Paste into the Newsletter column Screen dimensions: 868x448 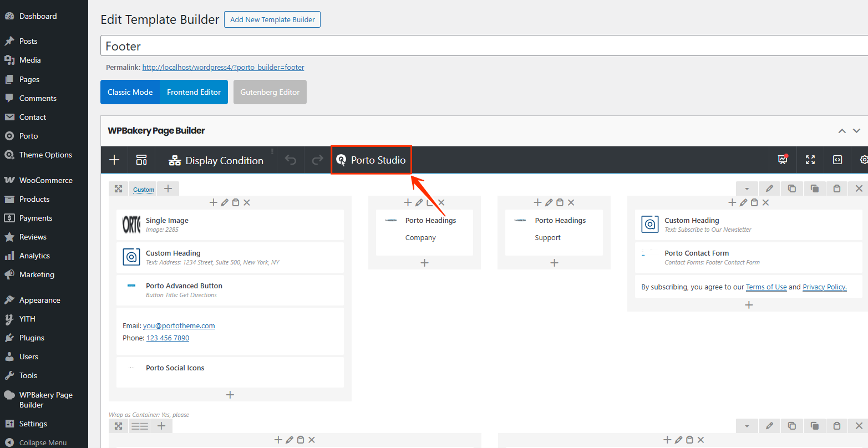click(755, 203)
